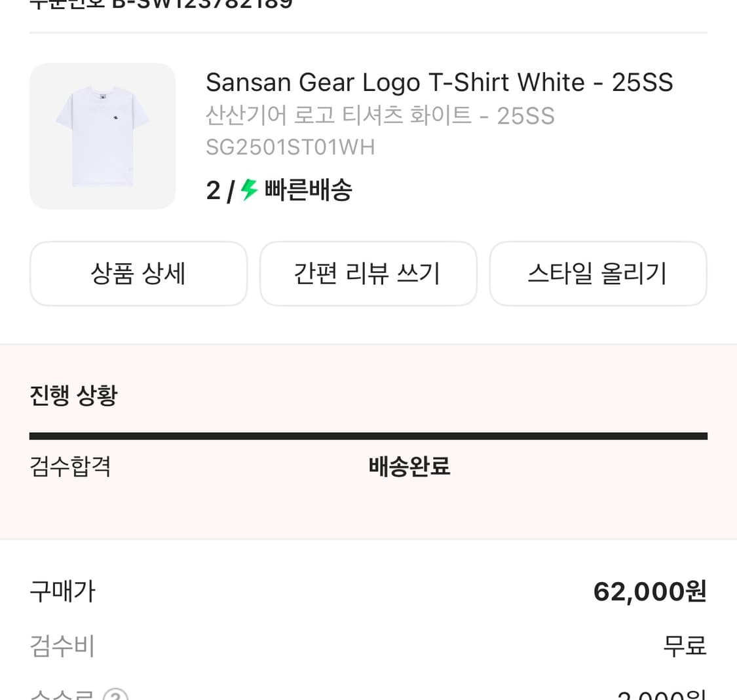Select the 검수합격 status step
The height and width of the screenshot is (700, 737).
(x=70, y=467)
